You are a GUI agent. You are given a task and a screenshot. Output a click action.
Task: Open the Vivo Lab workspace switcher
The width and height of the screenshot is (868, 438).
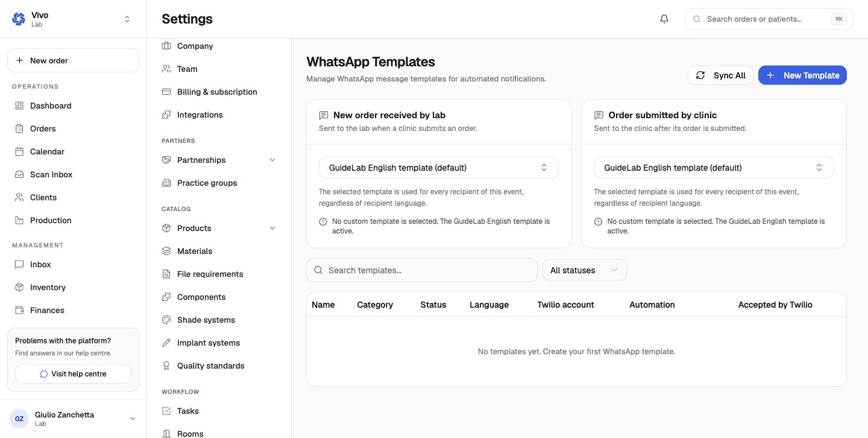tap(73, 19)
